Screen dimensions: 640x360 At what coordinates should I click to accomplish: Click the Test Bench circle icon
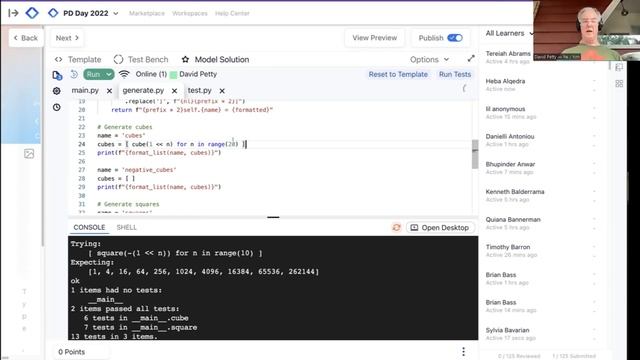118,60
